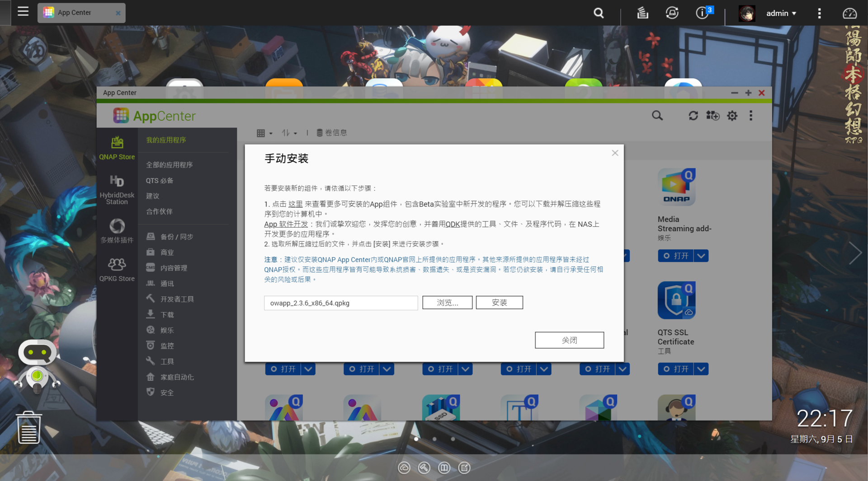
Task: Click the Media Streaming add-on icon
Action: tap(676, 187)
